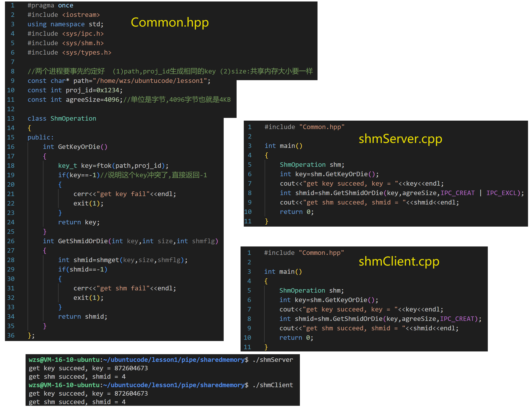Click line number 13 in Common.hpp

pyautogui.click(x=11, y=119)
